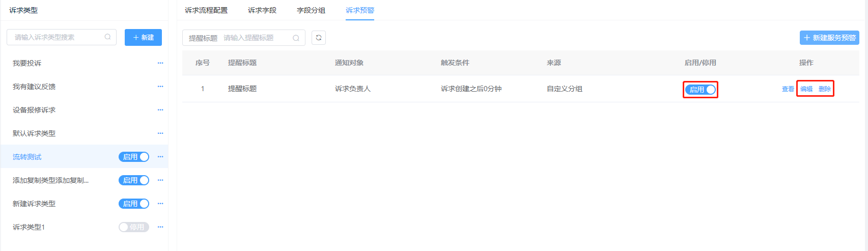Select 新建诉求类型 in the type list

pyautogui.click(x=34, y=204)
